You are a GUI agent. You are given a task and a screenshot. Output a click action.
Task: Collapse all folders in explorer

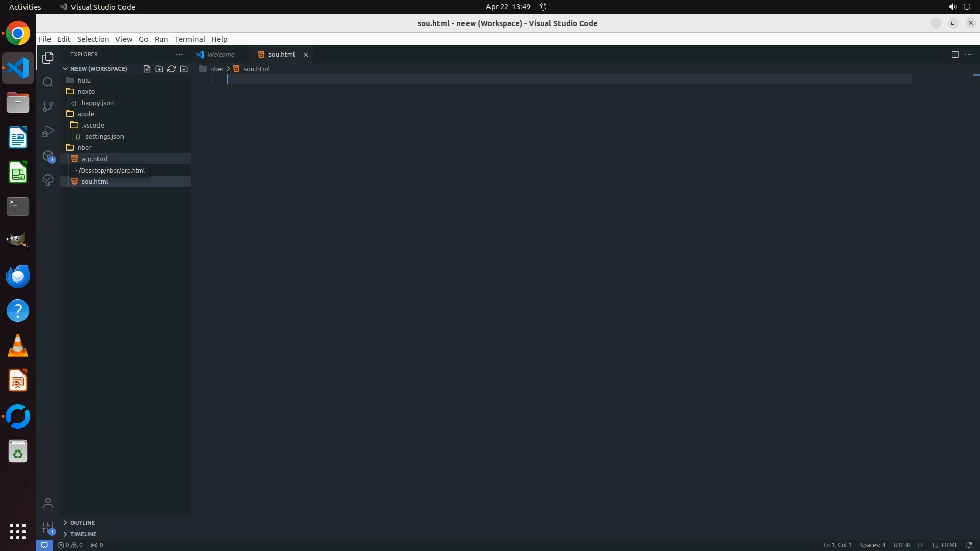184,69
